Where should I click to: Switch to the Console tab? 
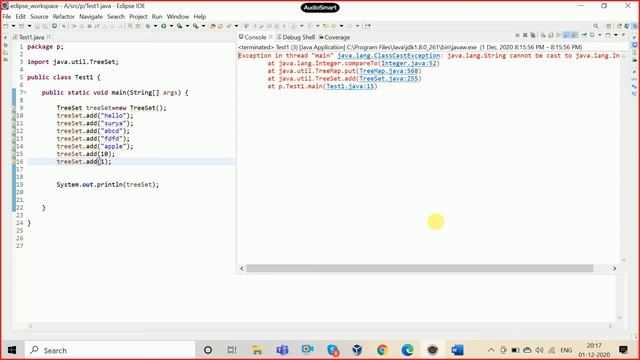click(x=255, y=37)
